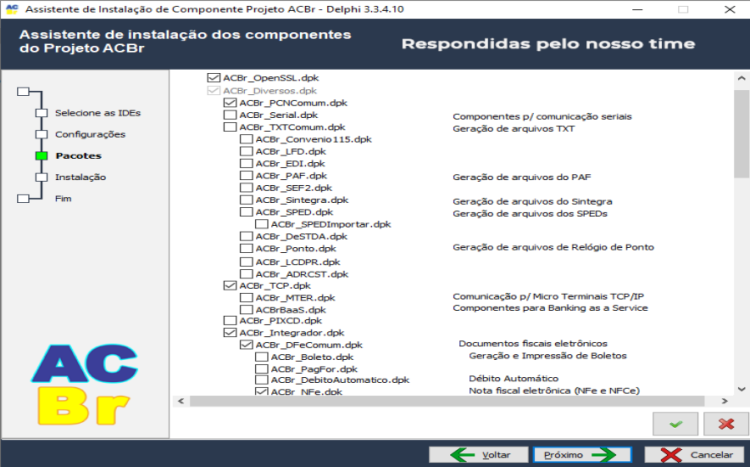Click Próximo to continue
750x467 pixels.
[582, 455]
